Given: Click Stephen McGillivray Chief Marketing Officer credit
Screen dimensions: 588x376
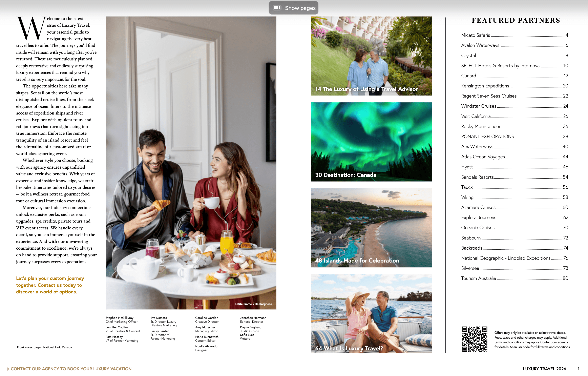Looking at the screenshot, I should 122,320.
